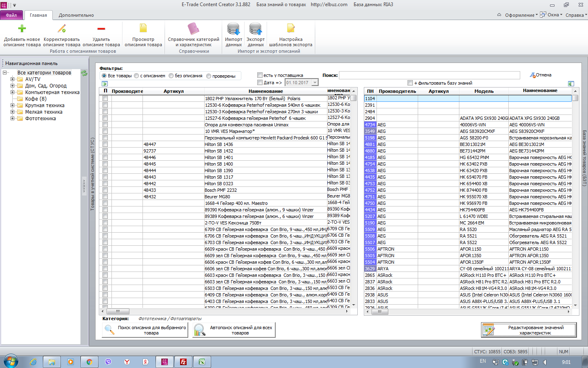Viewport: 588px width, 368px height.
Task: Click the right table vertical scrollbar thumb
Action: 575,98
